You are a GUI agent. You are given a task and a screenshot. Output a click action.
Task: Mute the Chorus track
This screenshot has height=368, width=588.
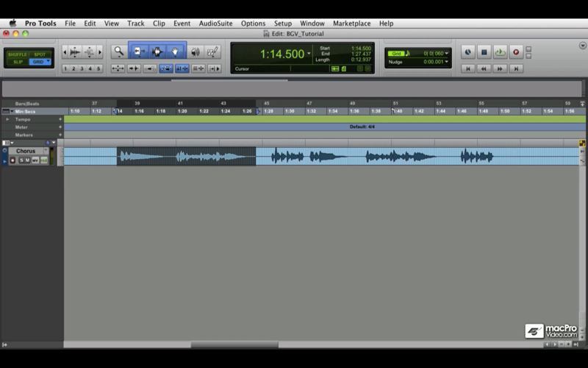[x=27, y=160]
